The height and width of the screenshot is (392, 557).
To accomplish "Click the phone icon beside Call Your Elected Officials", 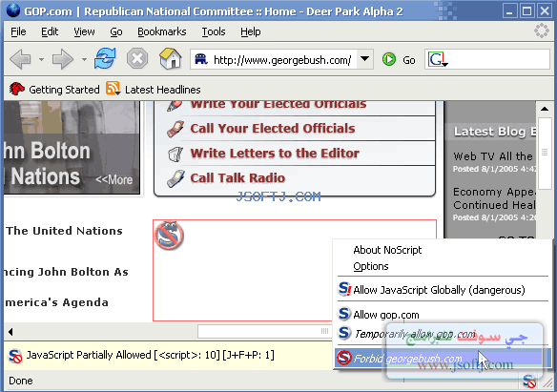I will [x=175, y=129].
